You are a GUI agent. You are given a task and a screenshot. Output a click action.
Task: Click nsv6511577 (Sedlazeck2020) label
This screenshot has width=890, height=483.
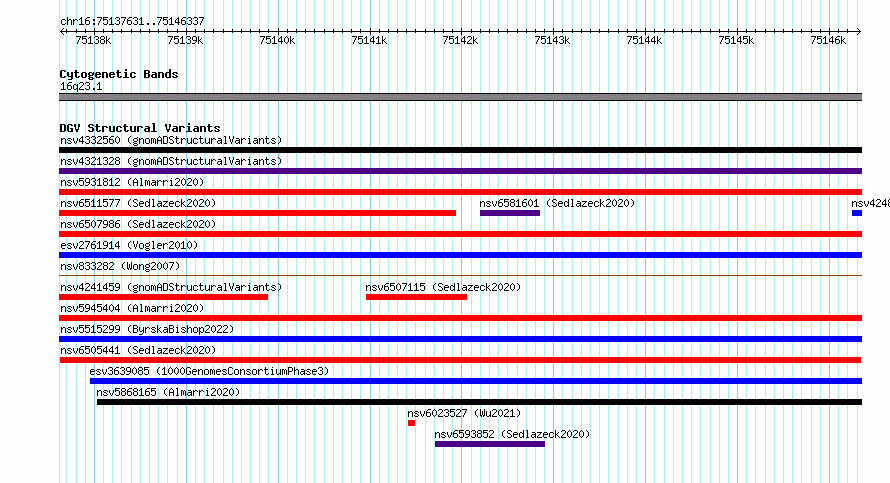[x=138, y=203]
